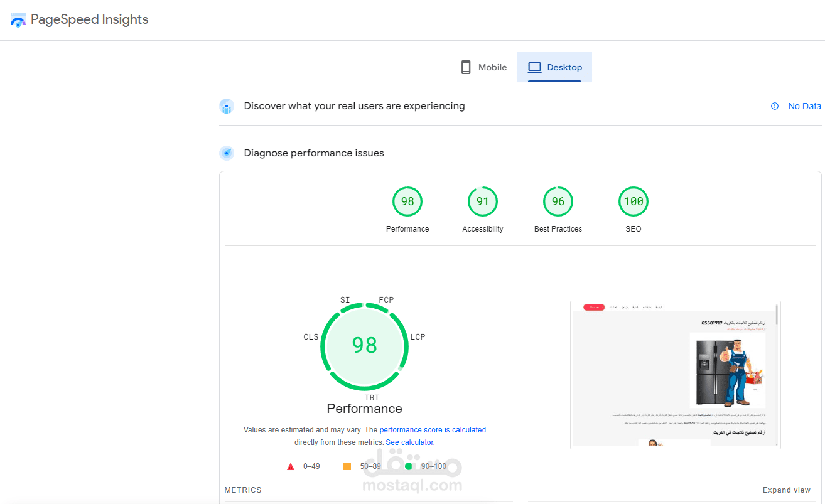
Task: Switch to the Mobile tab
Action: click(483, 67)
